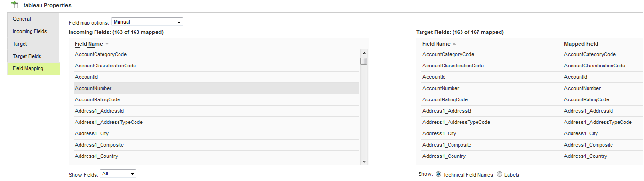Viewport: 644px width, 181px height.
Task: Click the scrollbar down arrow
Action: [364, 161]
